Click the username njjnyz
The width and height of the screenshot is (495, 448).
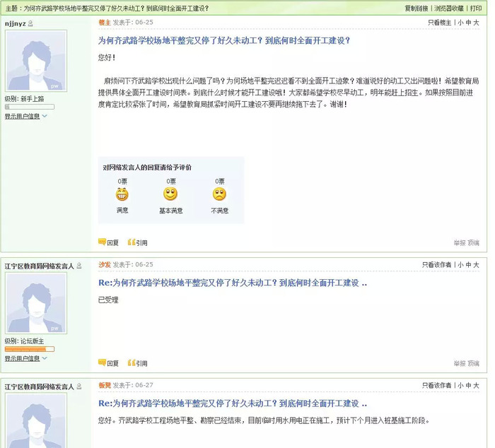pos(15,23)
